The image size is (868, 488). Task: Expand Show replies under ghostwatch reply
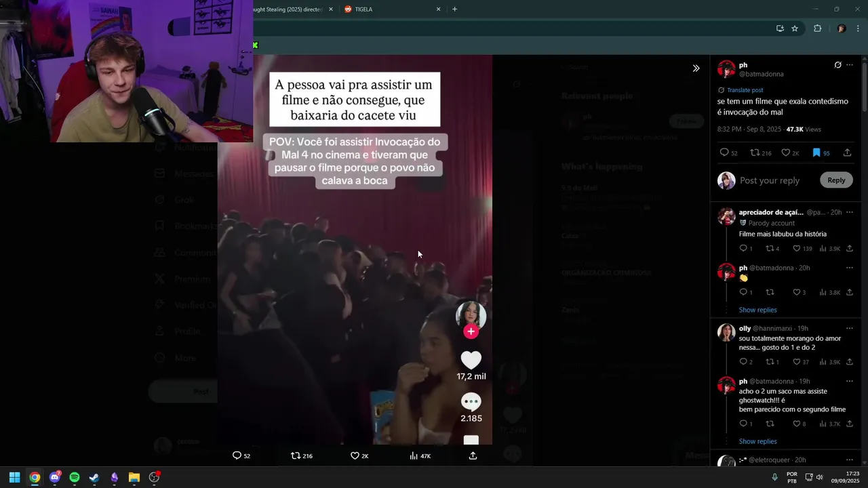tap(757, 441)
